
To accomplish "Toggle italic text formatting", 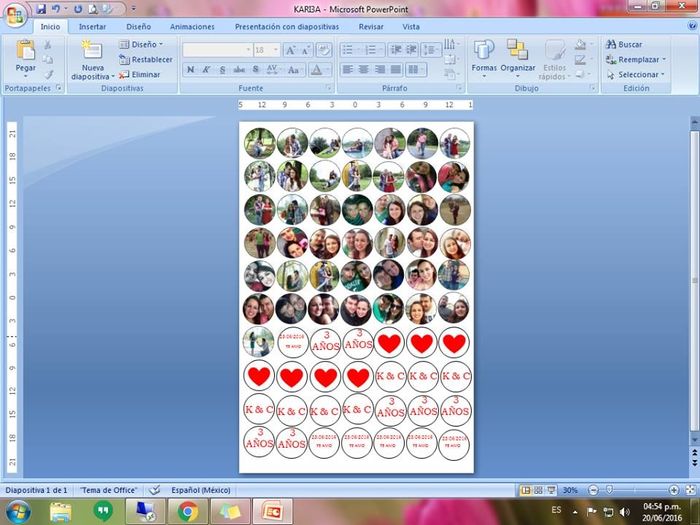I will (x=206, y=70).
